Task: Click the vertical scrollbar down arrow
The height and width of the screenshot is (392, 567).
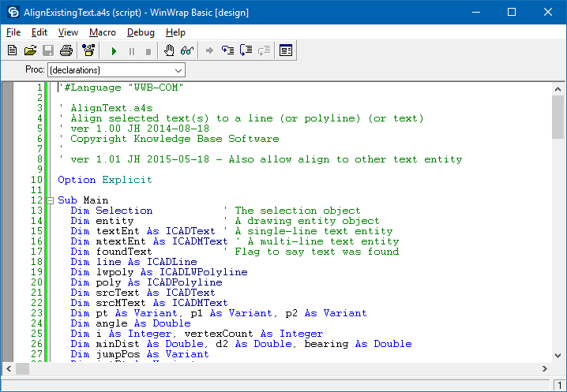Action: (558, 356)
